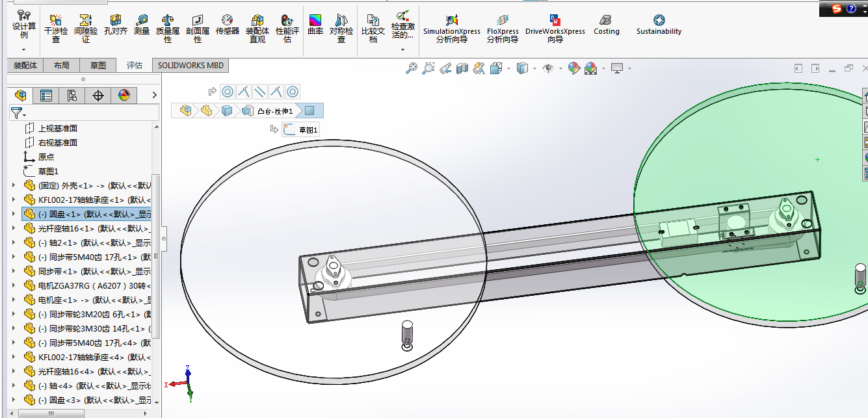Open the DisplayManager color sphere tab

click(124, 96)
